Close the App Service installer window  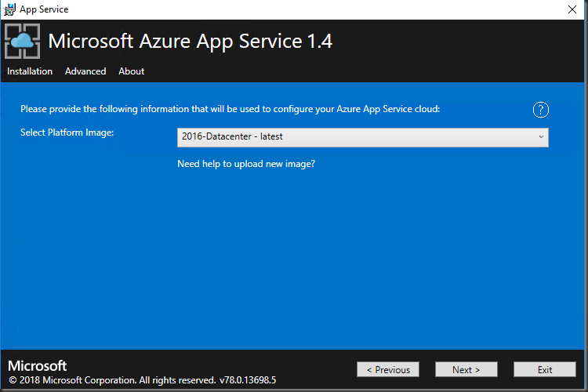point(572,9)
